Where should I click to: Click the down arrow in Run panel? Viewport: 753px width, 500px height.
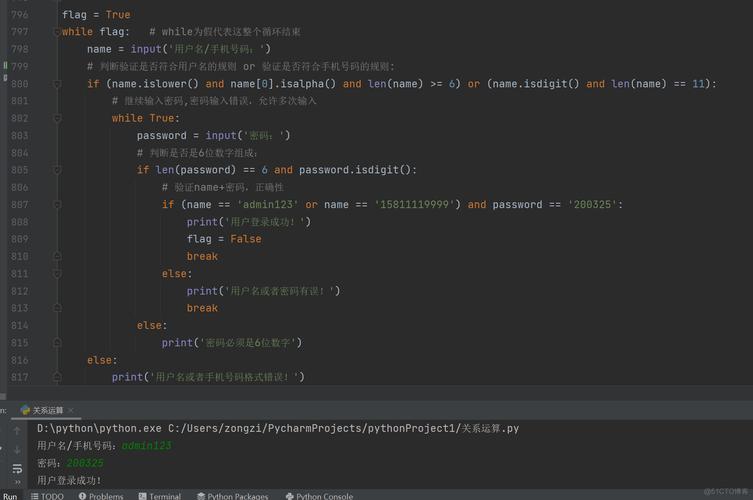pos(17,450)
